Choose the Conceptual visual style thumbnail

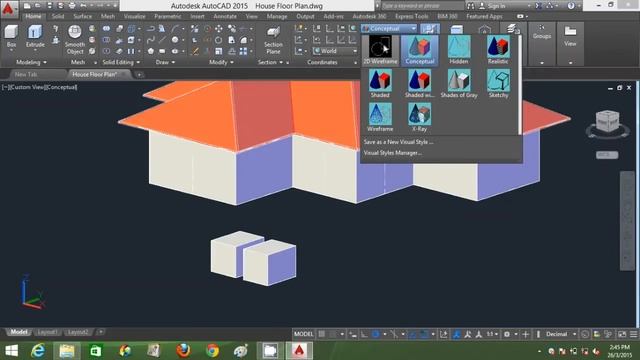click(420, 50)
